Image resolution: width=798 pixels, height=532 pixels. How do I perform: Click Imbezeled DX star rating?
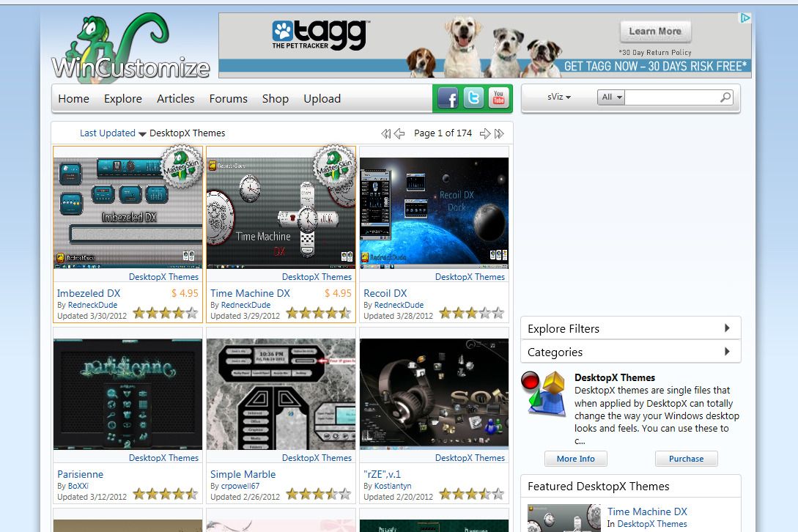(166, 313)
